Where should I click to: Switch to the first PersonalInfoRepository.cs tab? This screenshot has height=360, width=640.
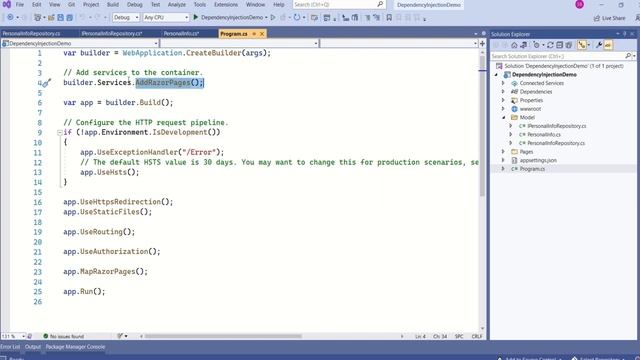31,33
